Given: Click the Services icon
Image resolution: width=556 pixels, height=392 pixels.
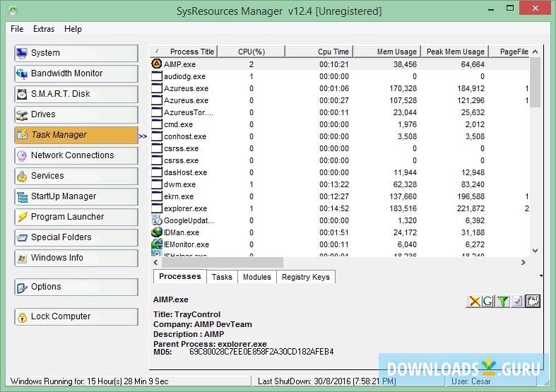Looking at the screenshot, I should [22, 176].
